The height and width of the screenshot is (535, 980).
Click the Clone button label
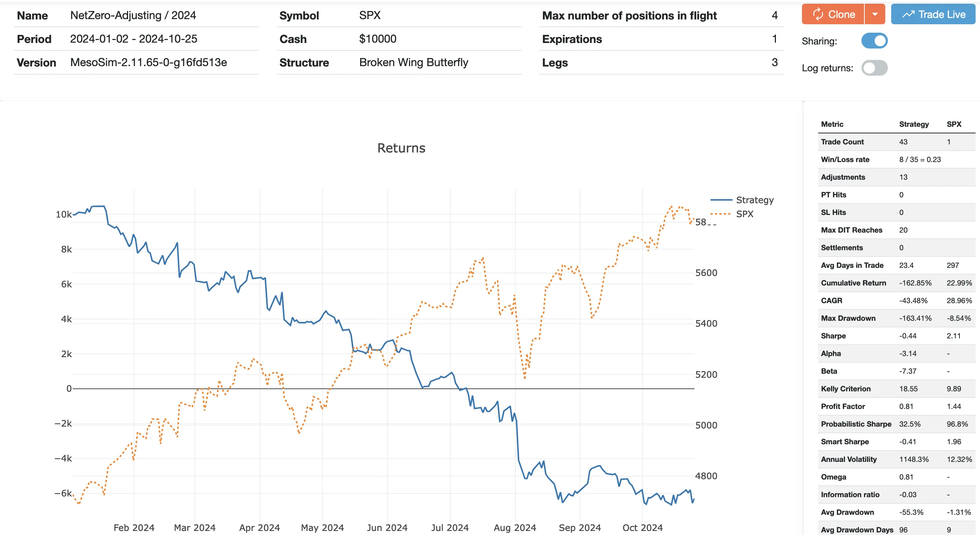842,14
